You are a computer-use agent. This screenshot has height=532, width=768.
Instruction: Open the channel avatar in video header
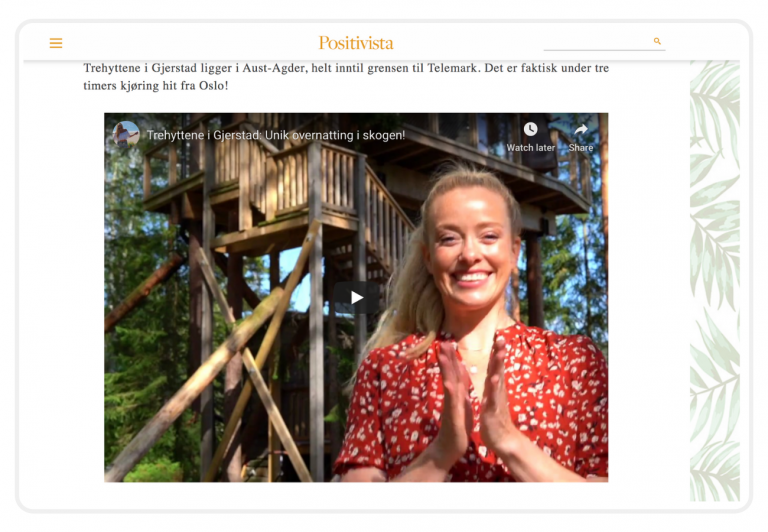[126, 134]
